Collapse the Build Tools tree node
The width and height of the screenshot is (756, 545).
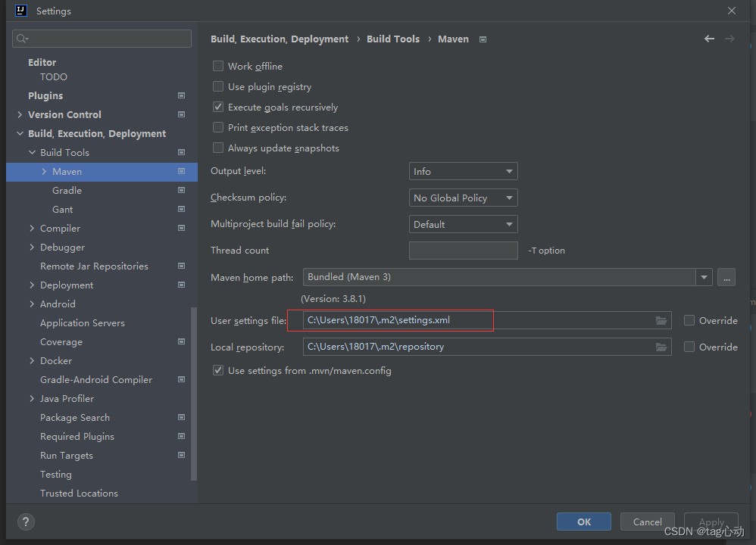[32, 152]
